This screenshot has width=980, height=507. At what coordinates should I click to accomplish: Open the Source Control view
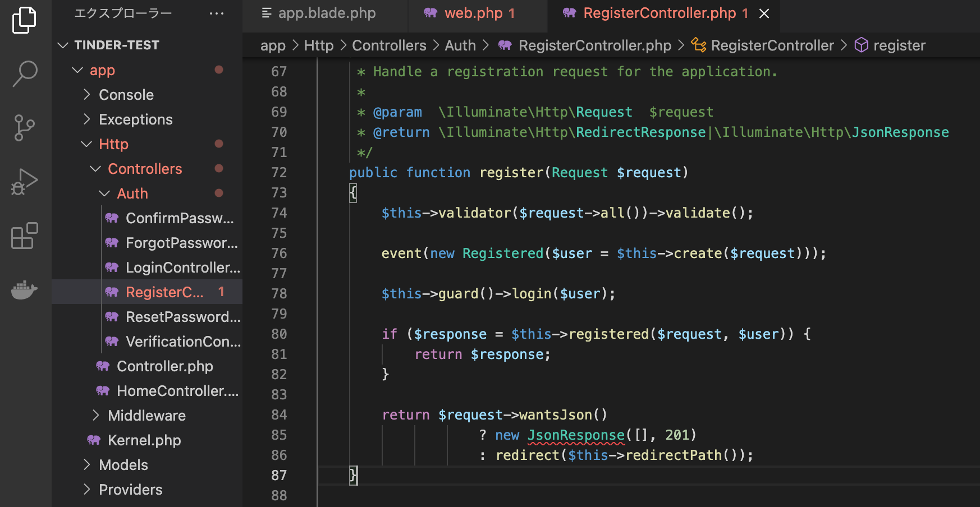click(25, 127)
